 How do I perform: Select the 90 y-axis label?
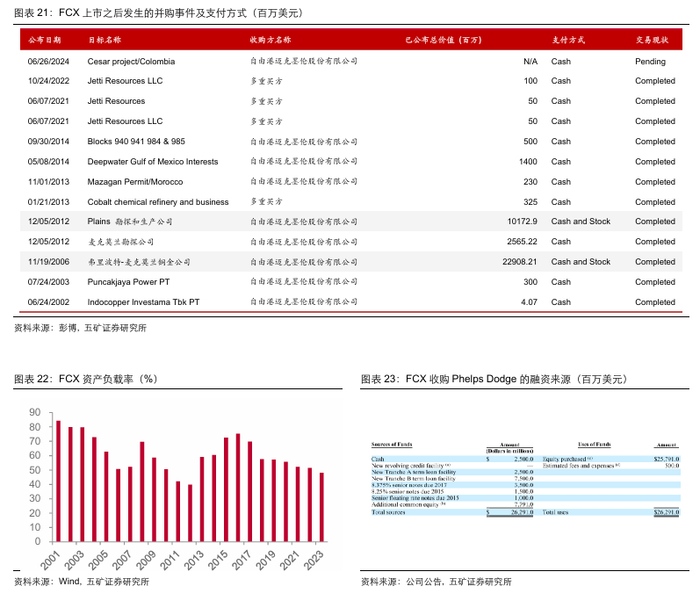tap(35, 413)
